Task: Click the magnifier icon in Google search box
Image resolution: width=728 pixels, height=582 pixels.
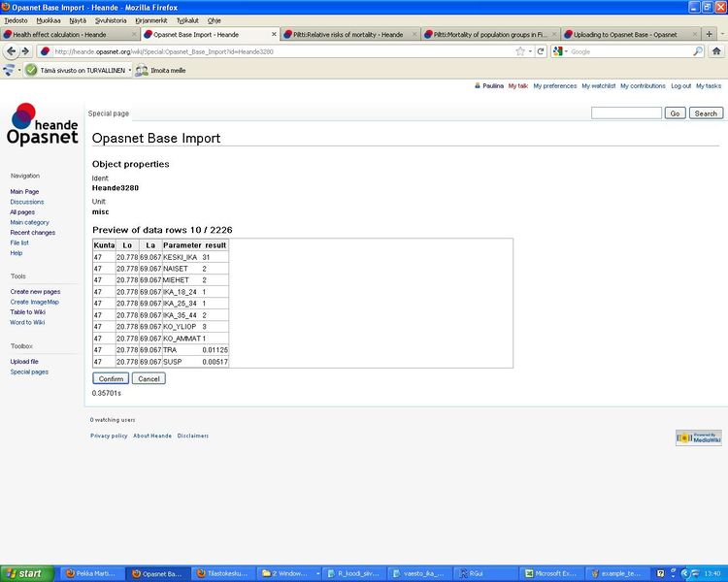Action: coord(697,51)
